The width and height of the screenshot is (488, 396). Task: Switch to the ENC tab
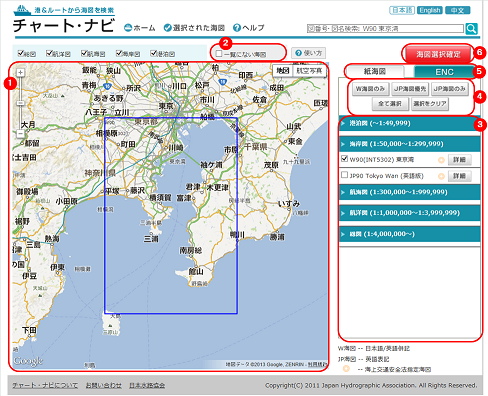click(x=444, y=72)
